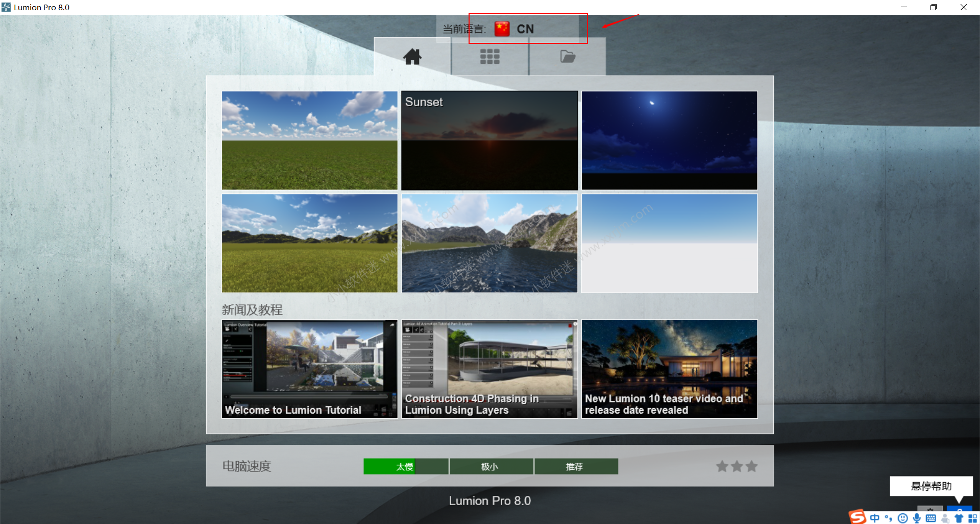Viewport: 980px width, 524px height.
Task: Toggle the 中 Chinese input mode
Action: (x=875, y=518)
